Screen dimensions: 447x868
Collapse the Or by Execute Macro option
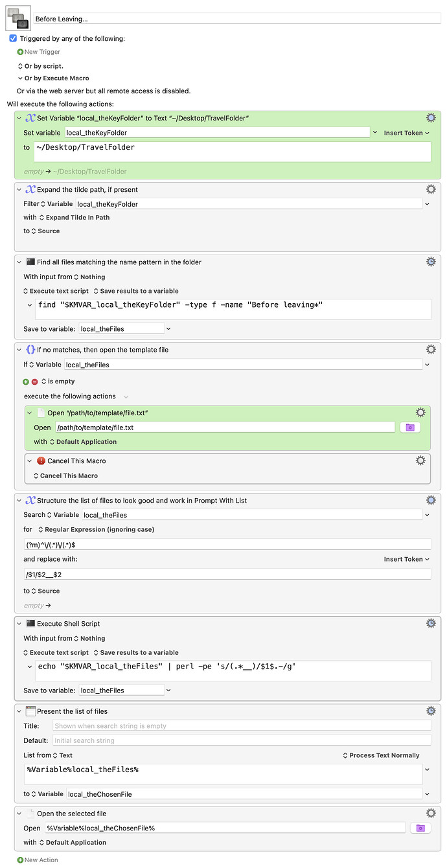click(20, 78)
